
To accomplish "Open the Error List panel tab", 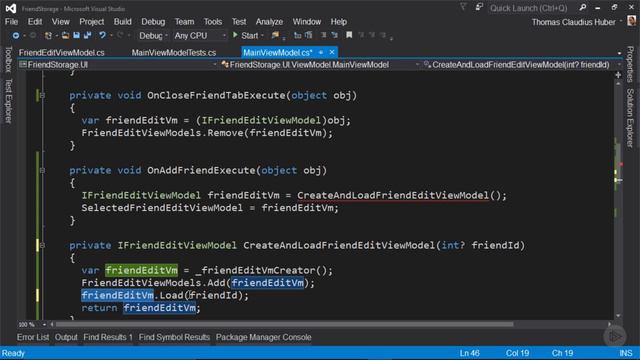I will (33, 337).
